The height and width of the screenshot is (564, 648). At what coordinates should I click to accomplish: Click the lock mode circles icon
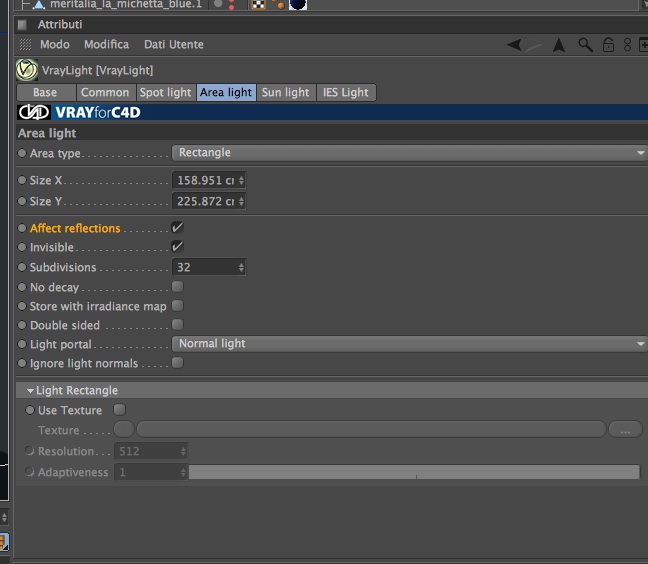tap(627, 45)
